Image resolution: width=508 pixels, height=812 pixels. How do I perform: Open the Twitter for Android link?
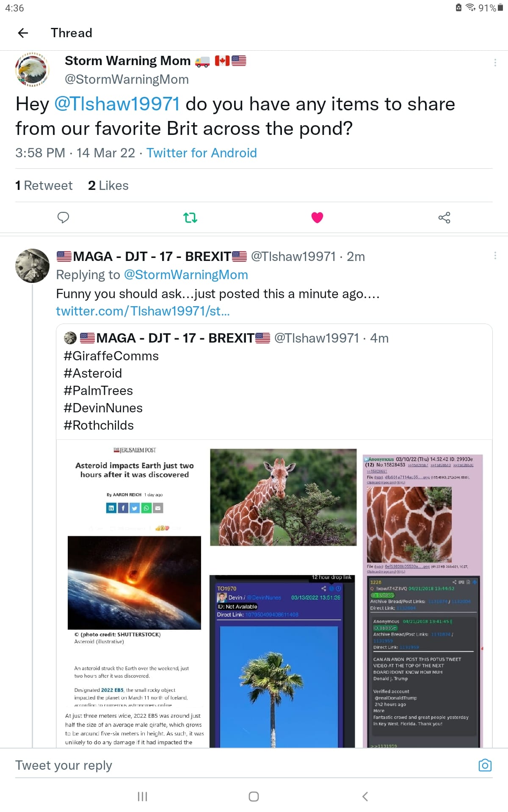tap(202, 153)
